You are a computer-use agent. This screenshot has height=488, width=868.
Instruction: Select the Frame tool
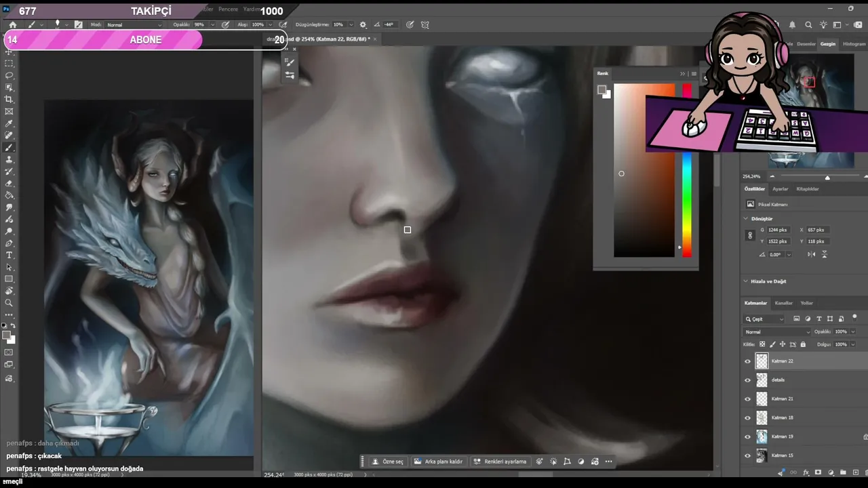pyautogui.click(x=9, y=111)
